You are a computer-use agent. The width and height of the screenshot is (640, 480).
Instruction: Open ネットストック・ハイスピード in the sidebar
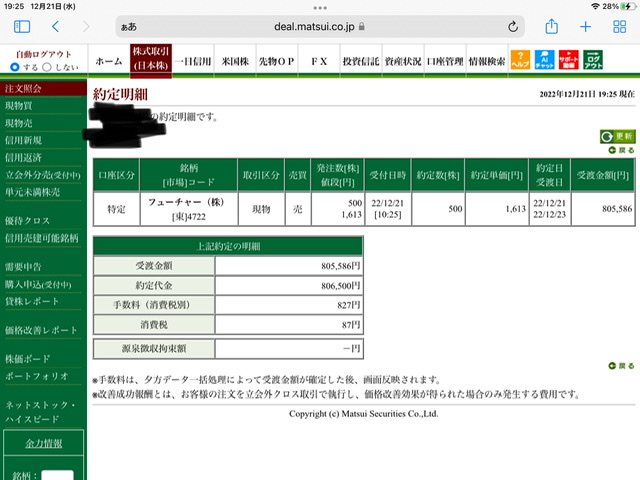click(40, 412)
